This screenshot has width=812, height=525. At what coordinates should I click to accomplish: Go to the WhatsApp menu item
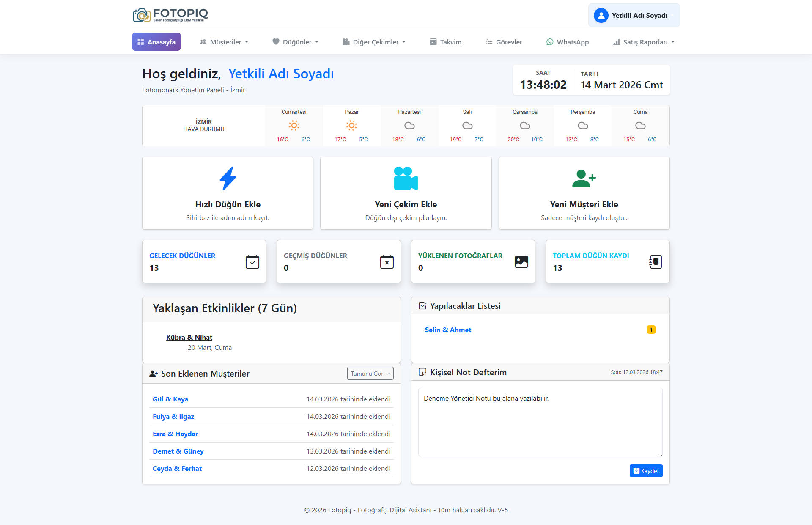[x=567, y=42]
